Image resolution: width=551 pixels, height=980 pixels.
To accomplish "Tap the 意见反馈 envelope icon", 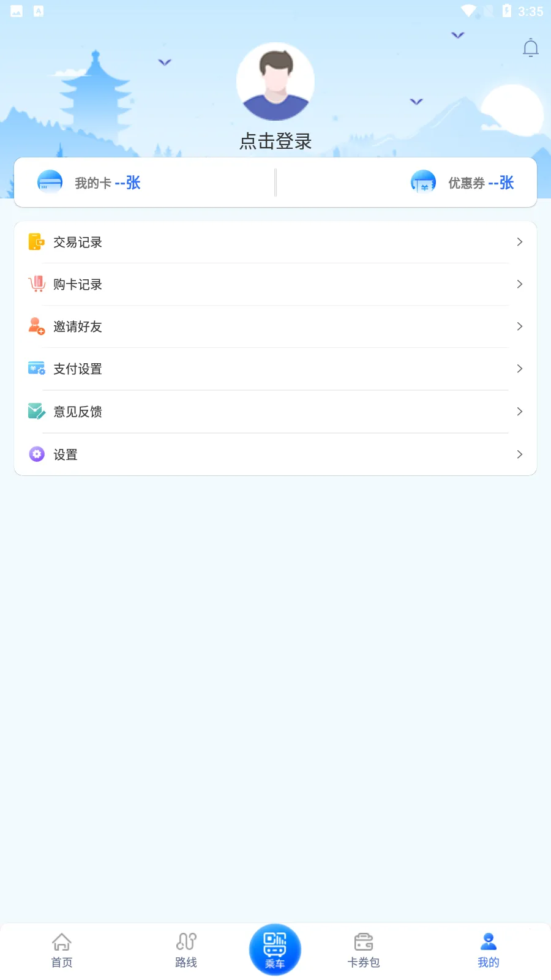I will (37, 412).
